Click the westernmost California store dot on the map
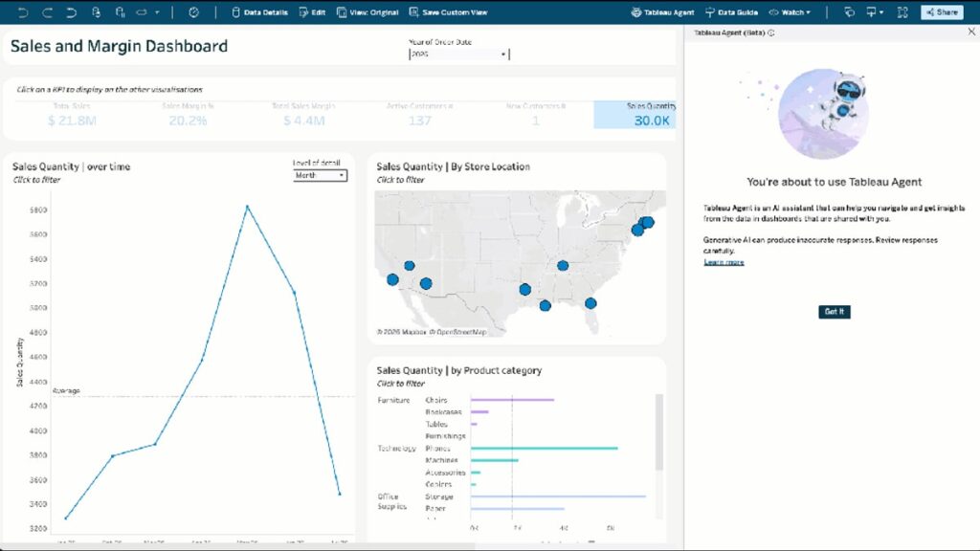980x551 pixels. click(x=392, y=280)
